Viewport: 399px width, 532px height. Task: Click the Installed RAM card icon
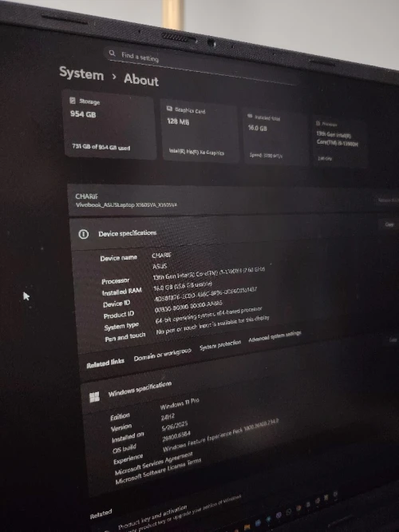click(x=250, y=116)
